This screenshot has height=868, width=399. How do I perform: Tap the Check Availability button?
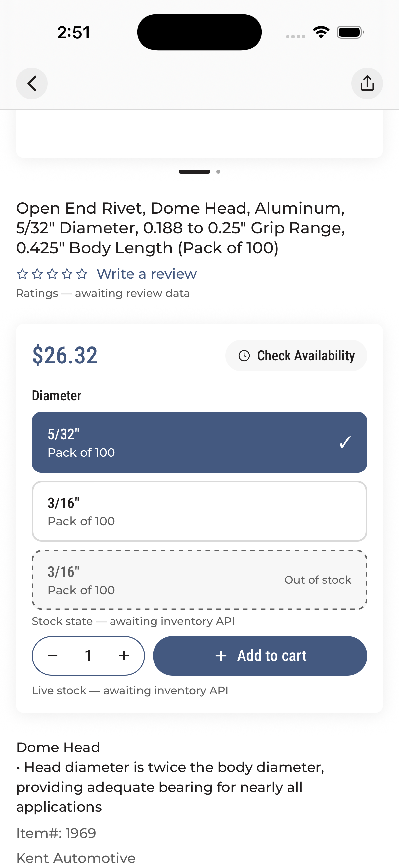click(296, 356)
